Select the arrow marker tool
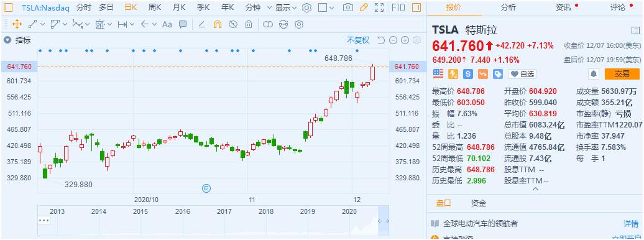 [145, 24]
